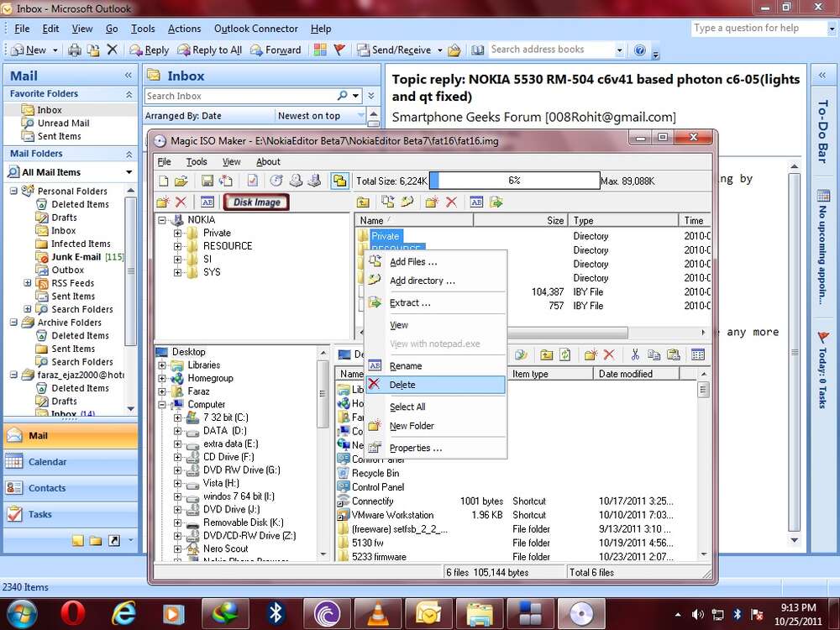
Task: Expand the DATA (D:) drive node
Action: [x=177, y=431]
